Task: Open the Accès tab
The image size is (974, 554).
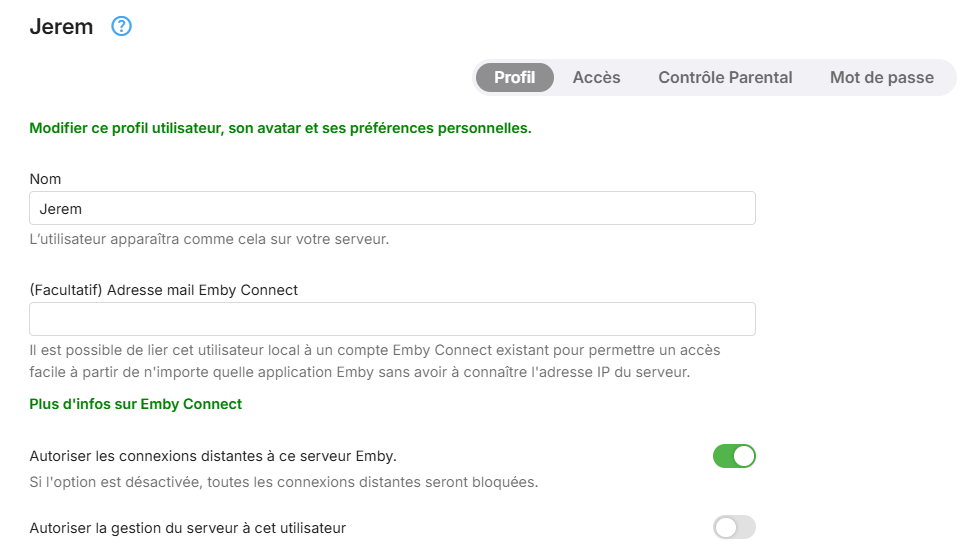Action: [x=596, y=78]
